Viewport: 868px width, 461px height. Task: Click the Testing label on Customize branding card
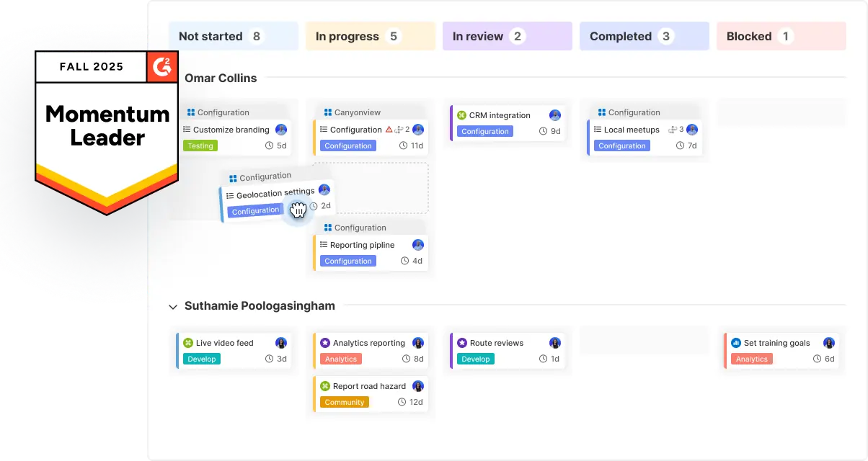[200, 145]
